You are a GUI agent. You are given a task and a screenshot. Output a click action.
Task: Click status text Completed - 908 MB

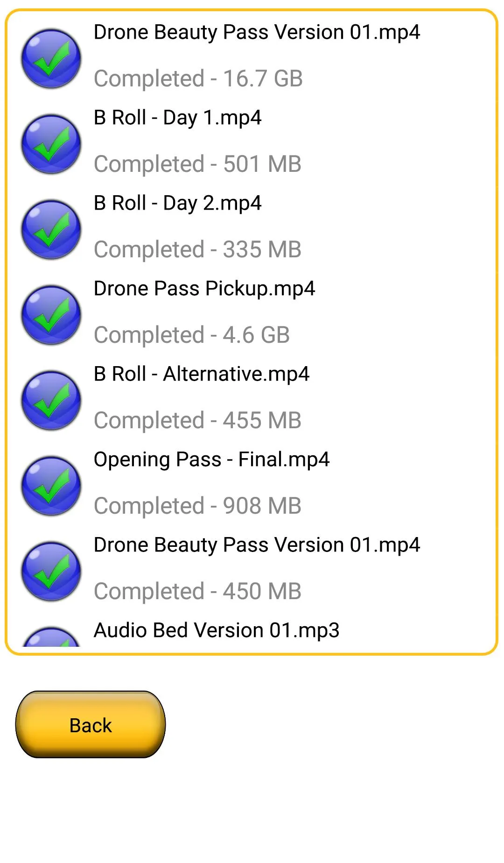point(197,506)
